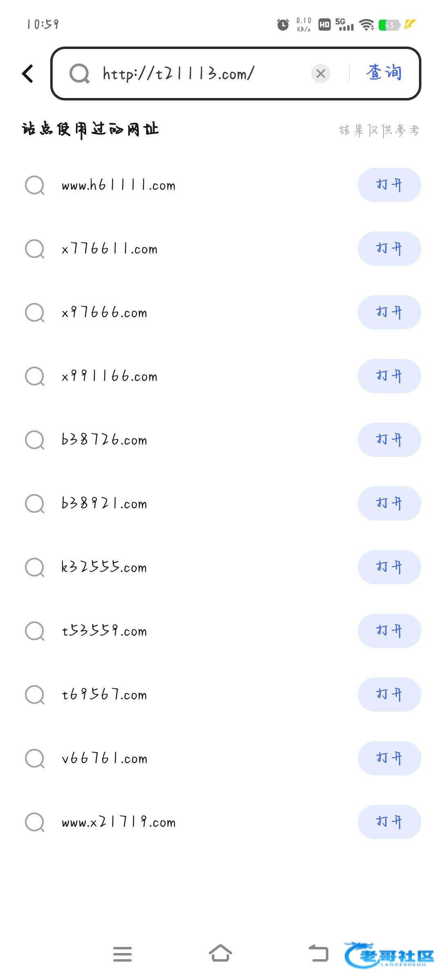This screenshot has height=980, width=441.
Task: Tap search icon beside b38726.com
Action: pos(35,440)
